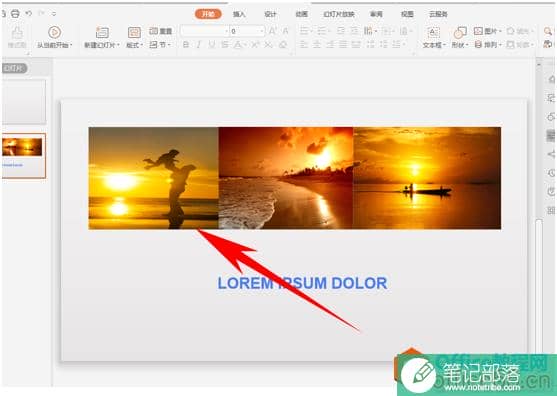Viewport: 557px width, 396px height.
Task: Select the sunset slide thumbnail in panel
Action: (x=22, y=155)
